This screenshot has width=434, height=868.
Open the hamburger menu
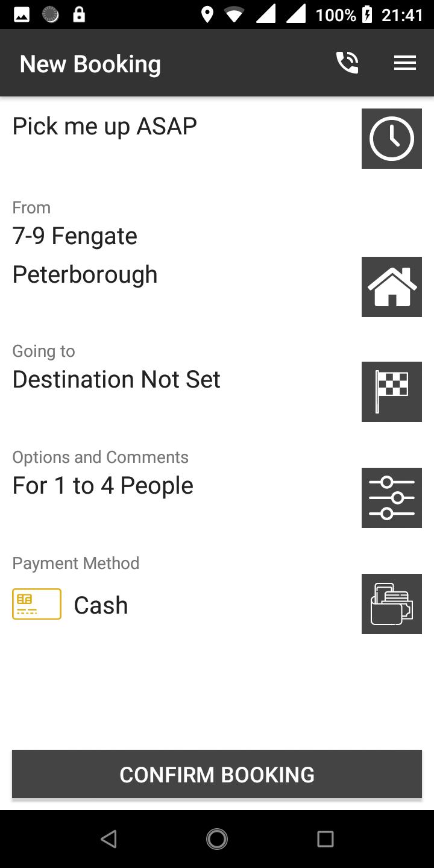click(x=405, y=63)
